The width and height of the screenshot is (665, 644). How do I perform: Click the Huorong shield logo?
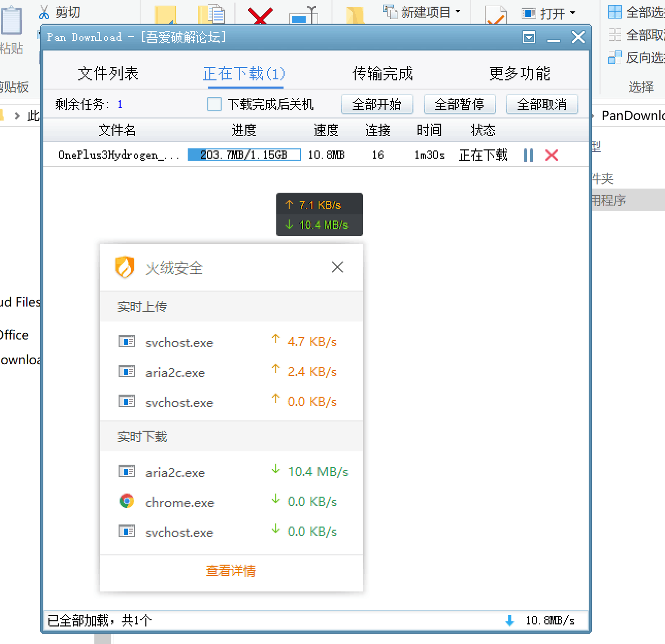(x=125, y=267)
